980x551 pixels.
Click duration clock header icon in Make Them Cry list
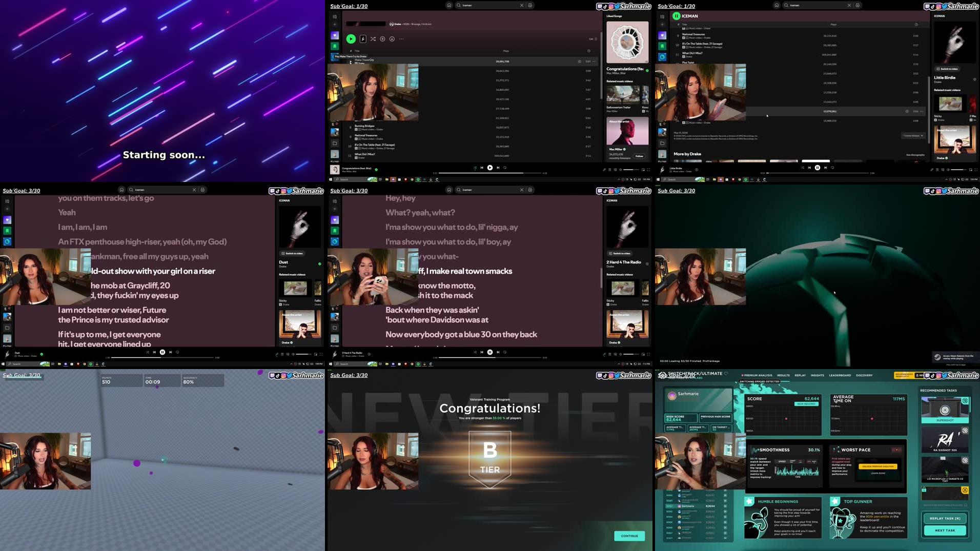pyautogui.click(x=588, y=51)
